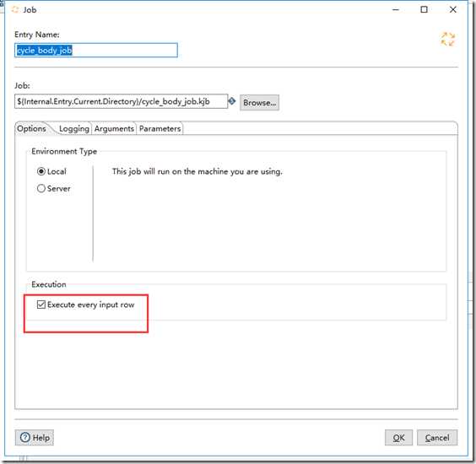Click the 'Job:' label
This screenshot has height=464, width=476.
[22, 85]
